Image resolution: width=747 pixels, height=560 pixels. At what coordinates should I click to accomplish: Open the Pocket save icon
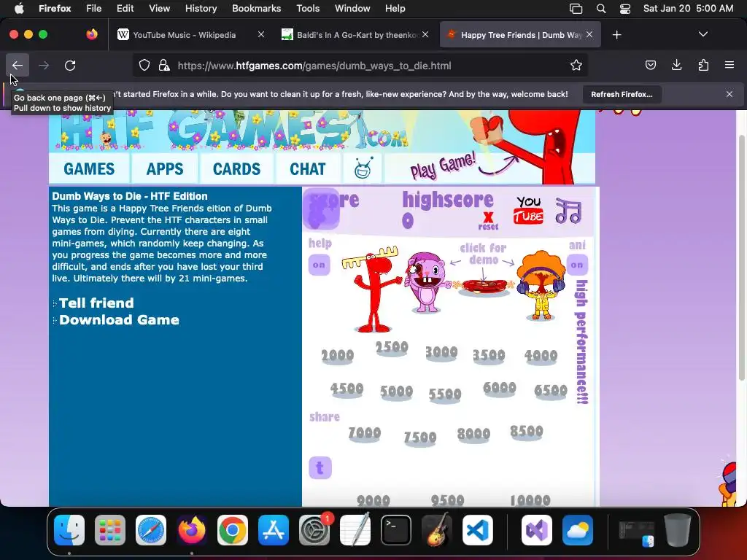650,65
